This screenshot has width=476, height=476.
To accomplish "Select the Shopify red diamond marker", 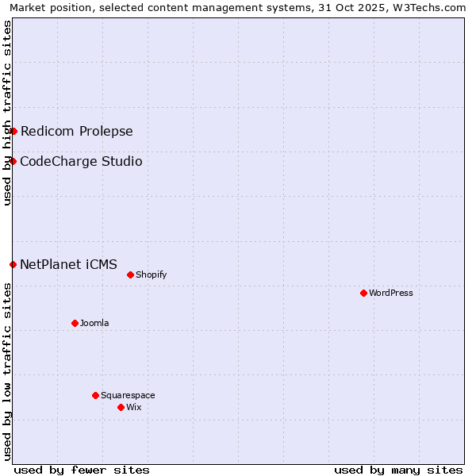I will coord(130,274).
